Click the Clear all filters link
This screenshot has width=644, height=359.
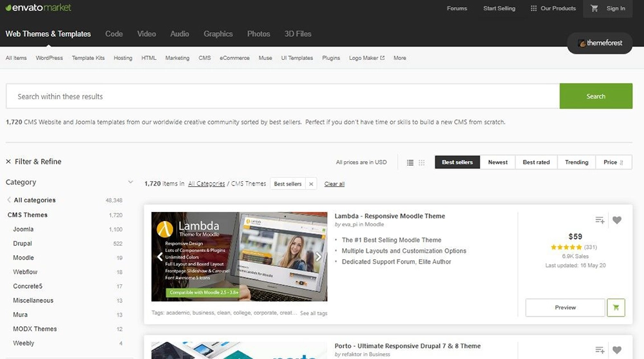(x=334, y=184)
